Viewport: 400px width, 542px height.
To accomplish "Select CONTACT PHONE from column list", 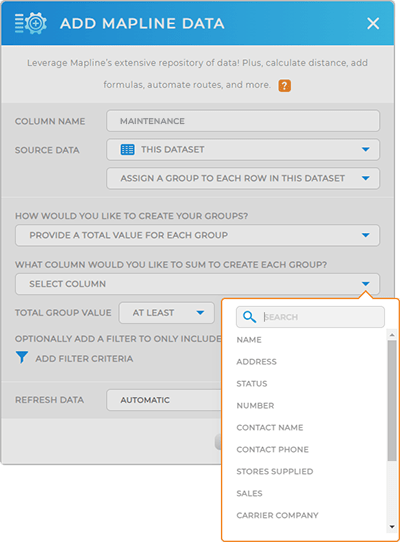I will click(x=272, y=449).
